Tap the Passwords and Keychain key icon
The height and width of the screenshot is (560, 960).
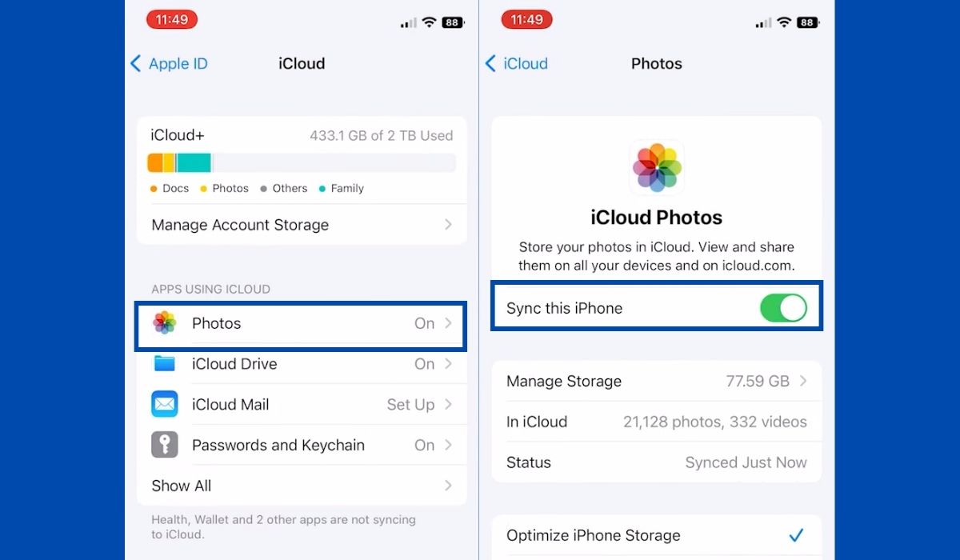tap(165, 445)
